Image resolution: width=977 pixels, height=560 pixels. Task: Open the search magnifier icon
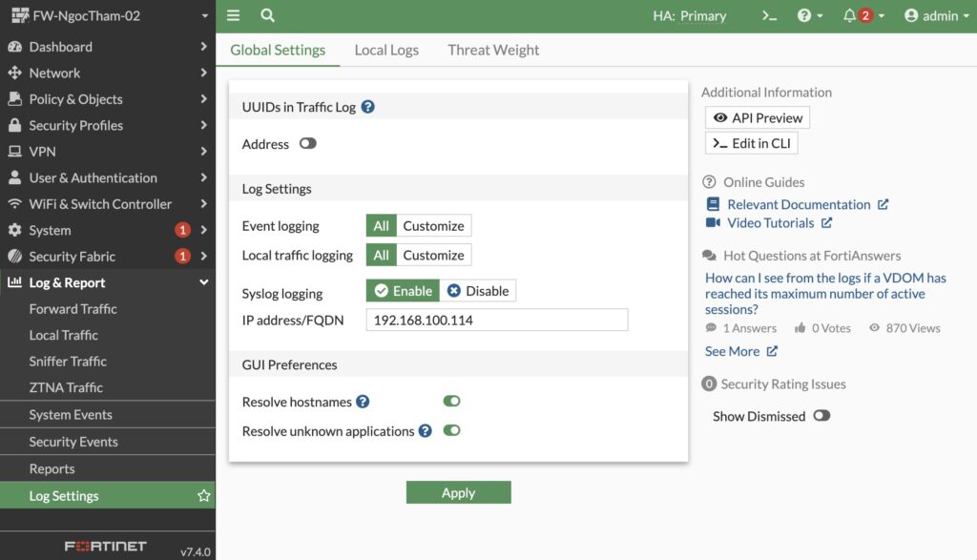click(267, 15)
